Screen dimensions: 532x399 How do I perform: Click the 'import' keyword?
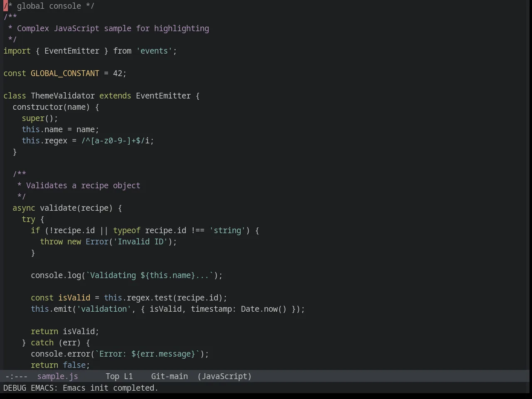pyautogui.click(x=17, y=51)
